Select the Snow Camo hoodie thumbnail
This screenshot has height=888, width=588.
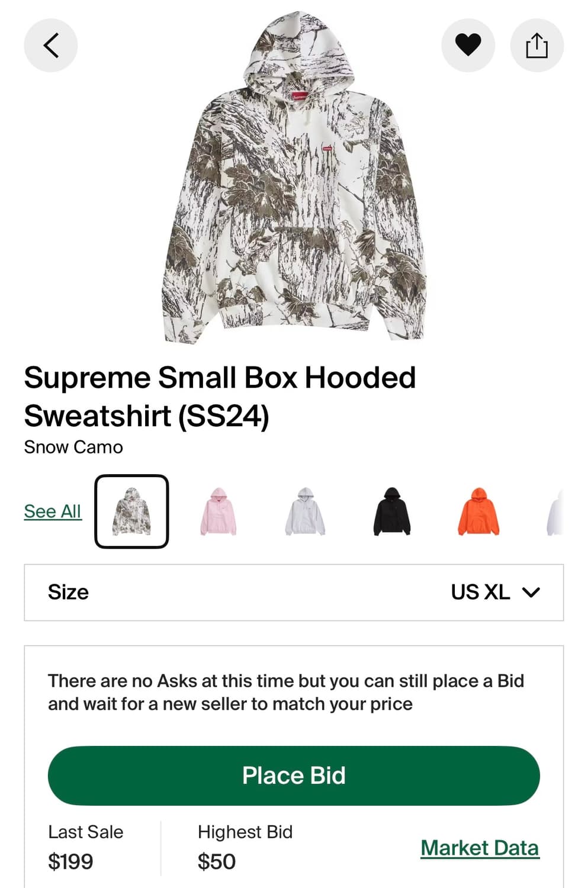(x=131, y=511)
